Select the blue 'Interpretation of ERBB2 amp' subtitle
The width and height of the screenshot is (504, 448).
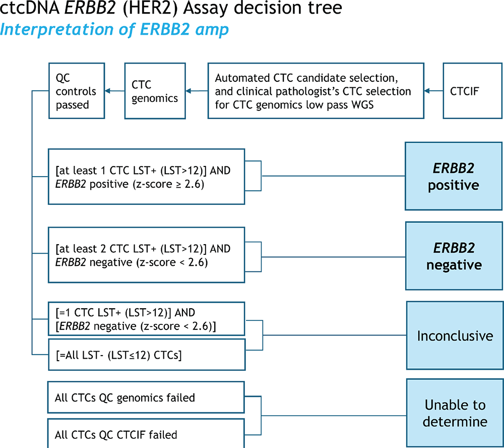pyautogui.click(x=114, y=30)
